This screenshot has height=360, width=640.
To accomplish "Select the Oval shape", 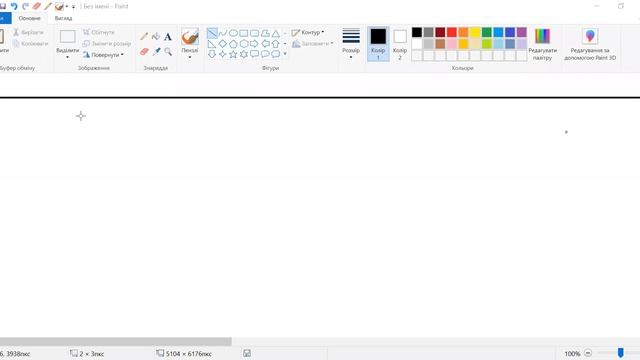I will pos(233,33).
